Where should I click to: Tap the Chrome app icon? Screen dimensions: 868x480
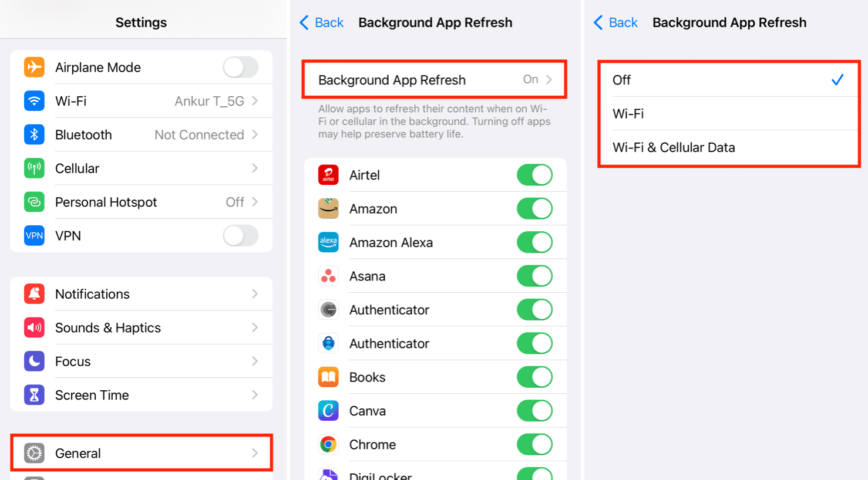(328, 445)
